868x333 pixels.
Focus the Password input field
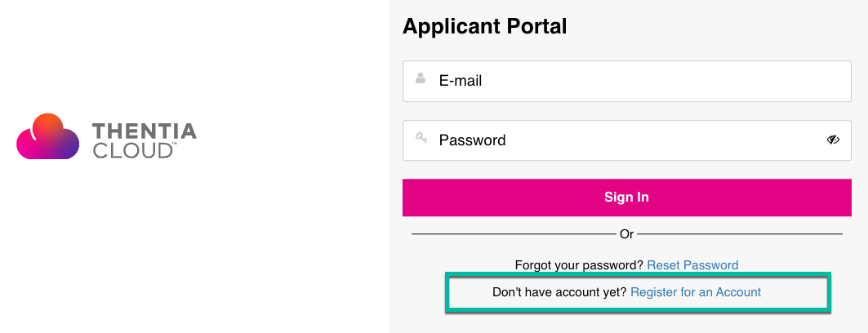626,140
